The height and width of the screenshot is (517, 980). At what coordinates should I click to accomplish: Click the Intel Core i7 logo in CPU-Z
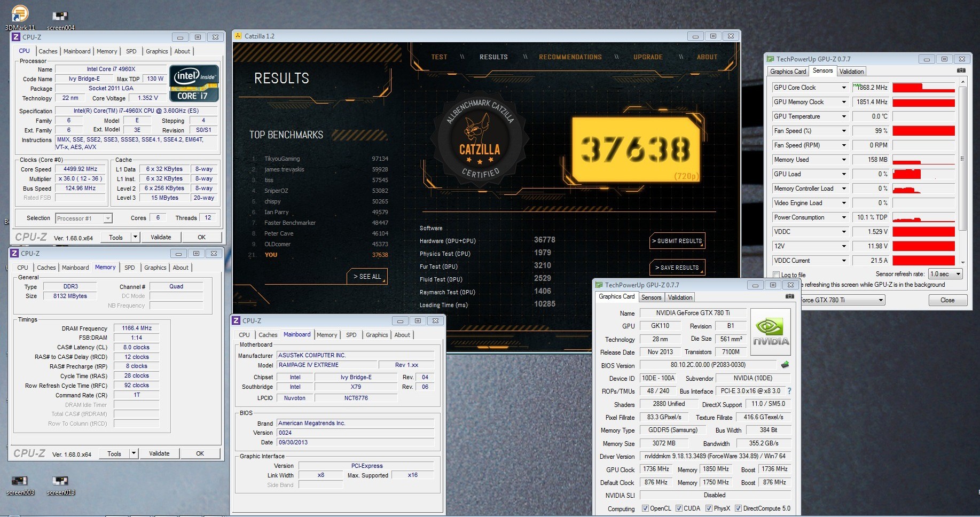point(194,83)
